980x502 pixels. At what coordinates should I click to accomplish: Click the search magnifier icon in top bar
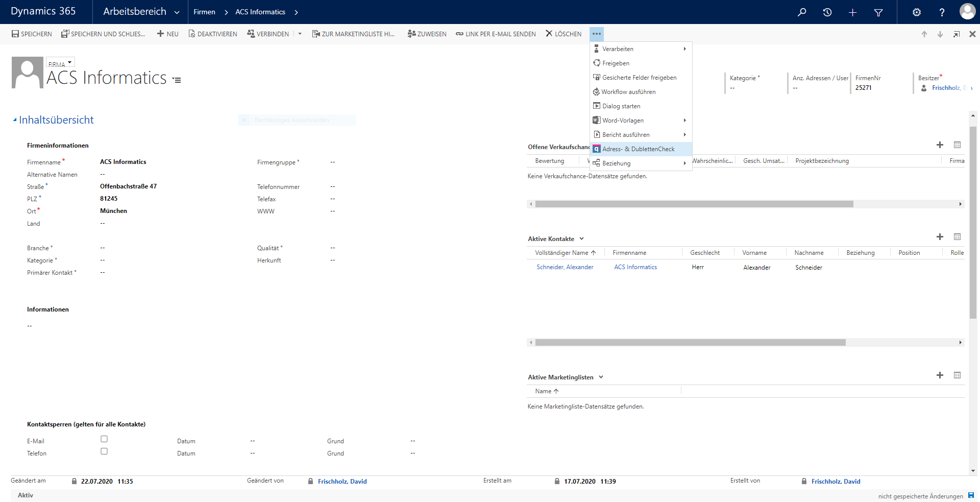point(802,12)
